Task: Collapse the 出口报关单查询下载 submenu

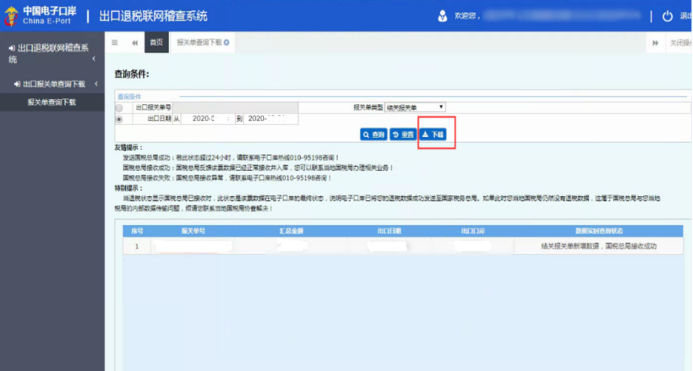Action: pyautogui.click(x=96, y=84)
